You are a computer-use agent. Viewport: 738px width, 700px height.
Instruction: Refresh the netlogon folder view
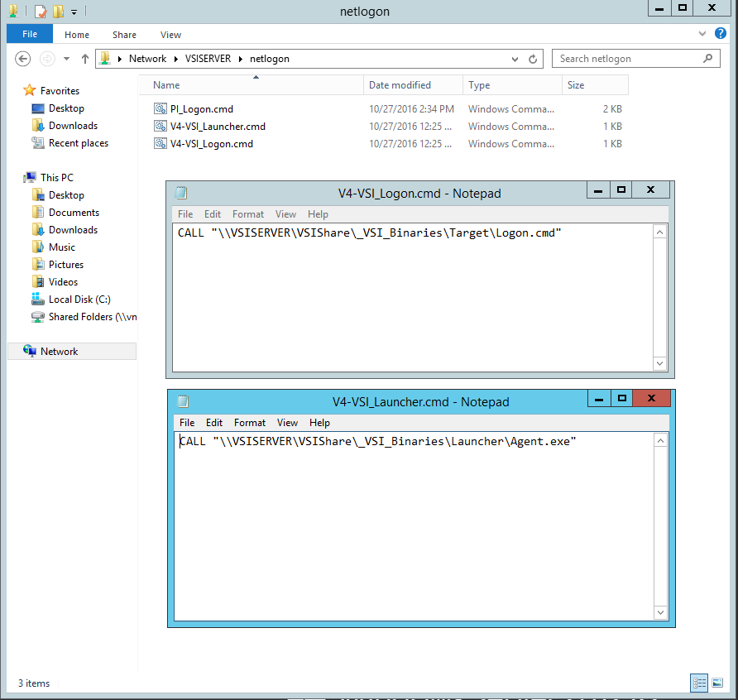pos(533,59)
